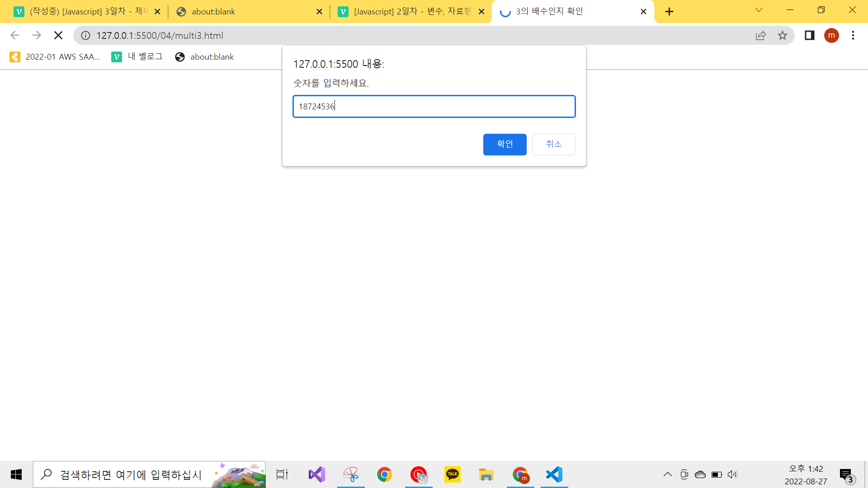Open File Explorer in the taskbar

(x=486, y=474)
